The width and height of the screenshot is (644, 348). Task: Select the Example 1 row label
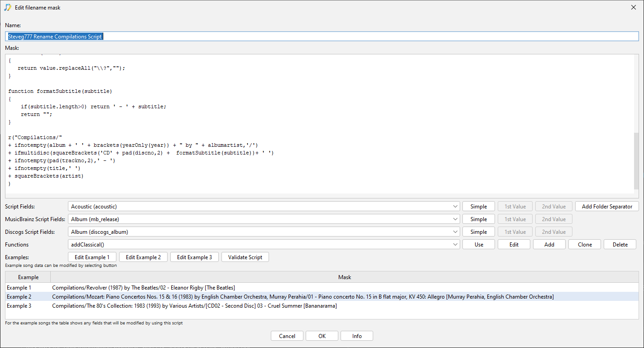(x=19, y=288)
